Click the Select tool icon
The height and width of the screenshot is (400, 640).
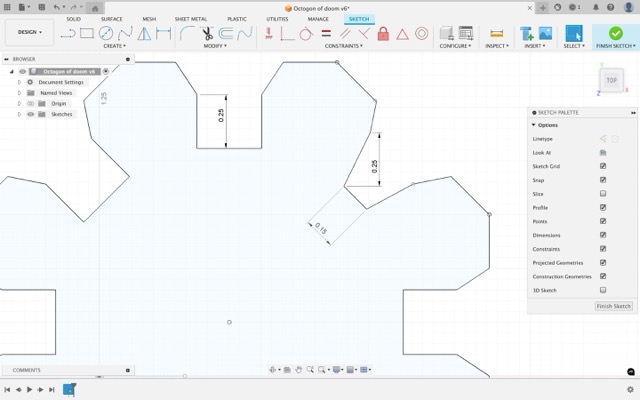pos(573,33)
